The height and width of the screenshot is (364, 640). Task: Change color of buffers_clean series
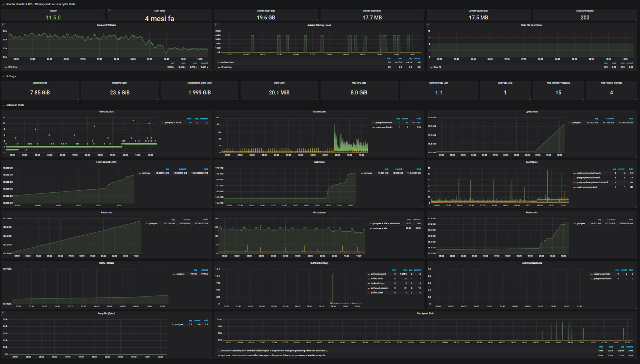(x=369, y=293)
